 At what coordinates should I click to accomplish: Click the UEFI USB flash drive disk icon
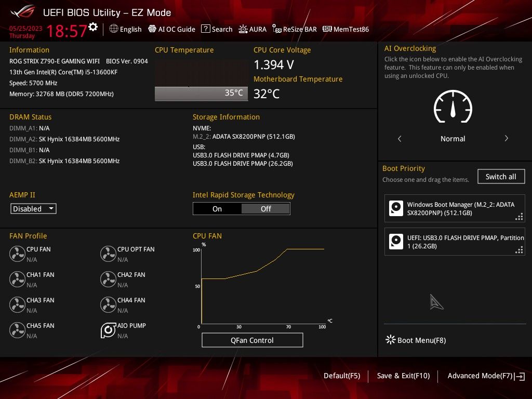[x=396, y=242]
